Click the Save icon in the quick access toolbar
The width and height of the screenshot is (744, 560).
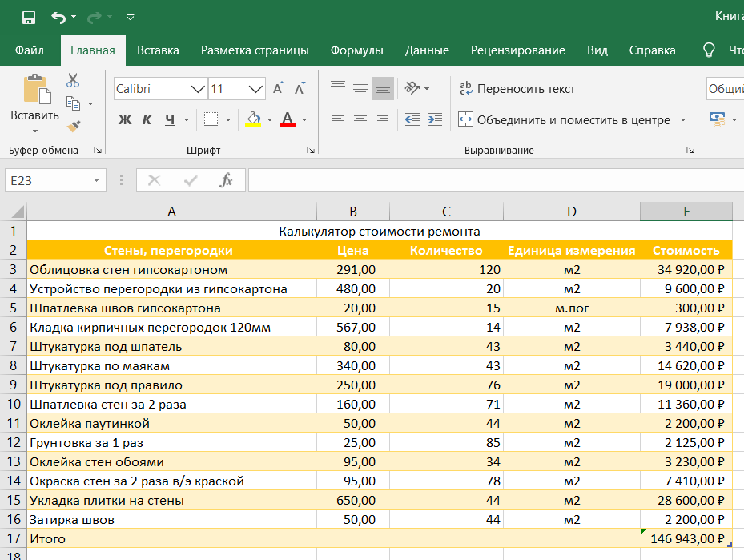point(28,17)
